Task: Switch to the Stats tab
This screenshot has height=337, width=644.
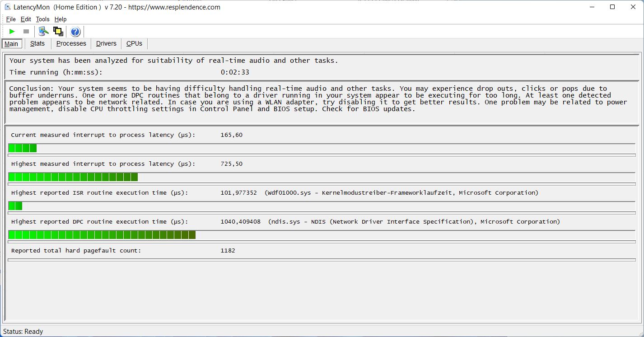Action: (37, 43)
